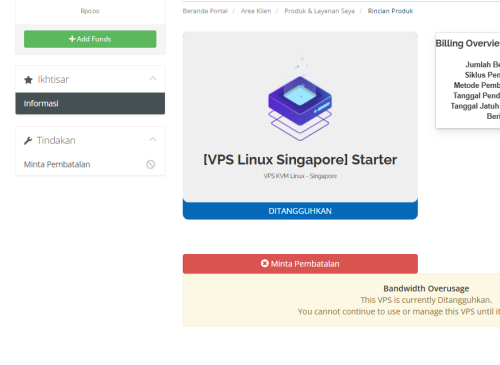Open Produk & Layanan Saya breadcrumb
The width and height of the screenshot is (500, 365).
click(x=319, y=11)
